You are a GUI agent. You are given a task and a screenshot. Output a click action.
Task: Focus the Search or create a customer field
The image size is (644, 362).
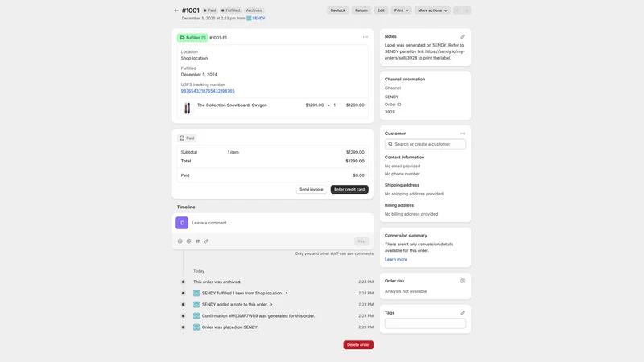426,144
